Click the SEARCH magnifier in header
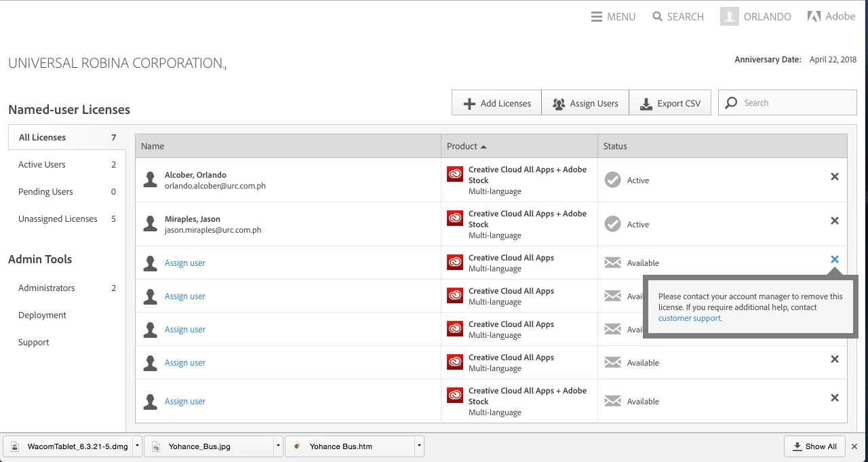This screenshot has width=868, height=462. [657, 16]
